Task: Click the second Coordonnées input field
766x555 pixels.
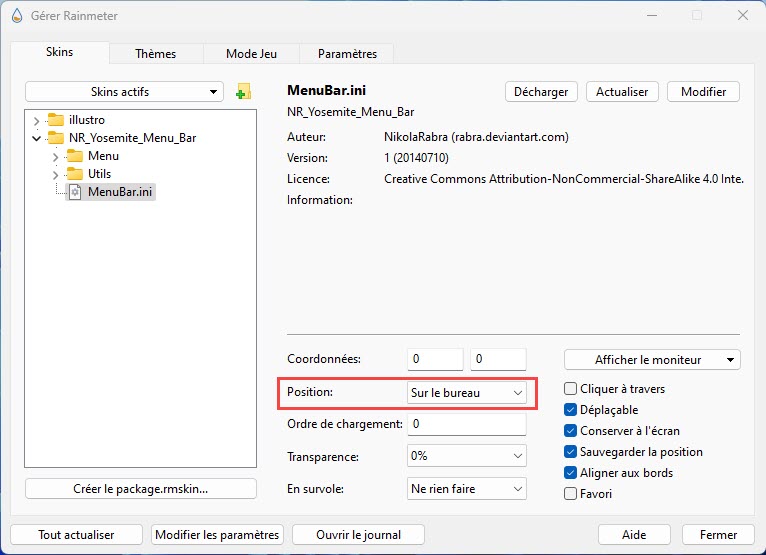Action: [x=498, y=359]
